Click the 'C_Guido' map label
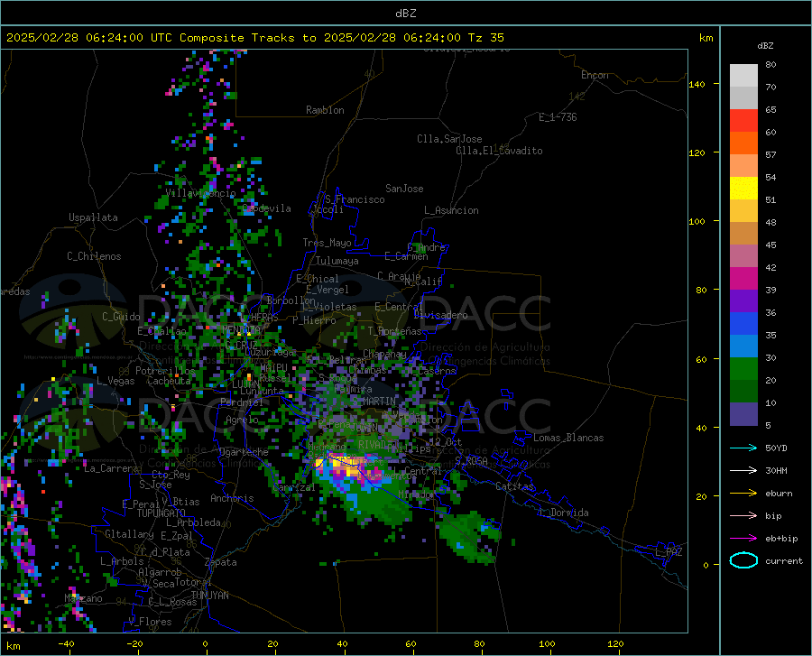Image resolution: width=812 pixels, height=656 pixels. pos(121,317)
